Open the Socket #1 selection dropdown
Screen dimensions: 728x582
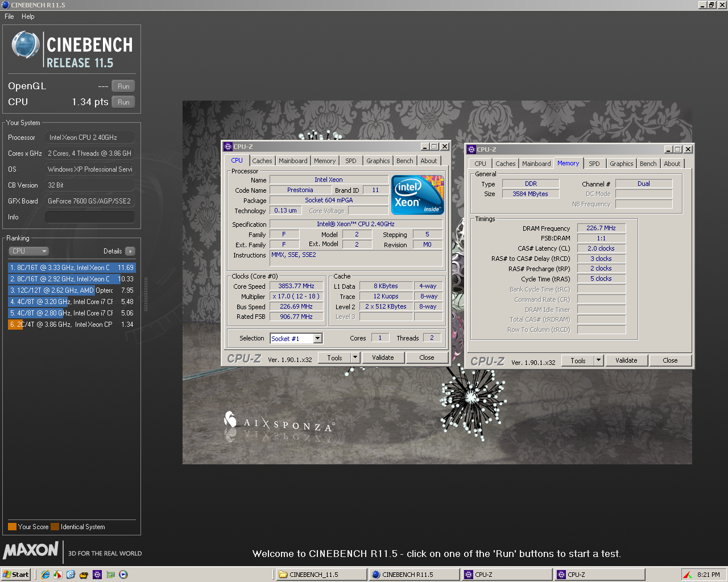[x=318, y=339]
